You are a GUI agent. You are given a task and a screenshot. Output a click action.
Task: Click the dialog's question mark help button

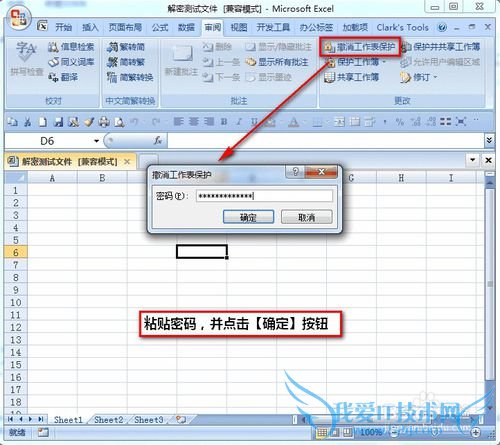[x=295, y=171]
